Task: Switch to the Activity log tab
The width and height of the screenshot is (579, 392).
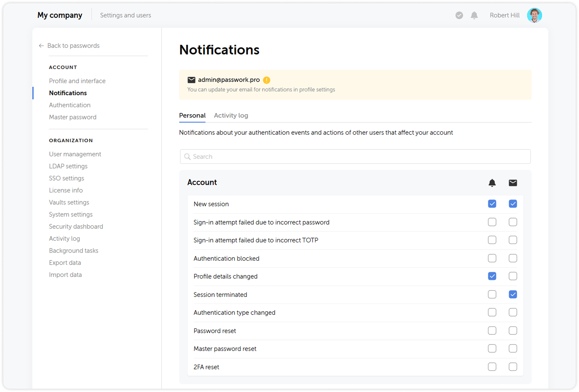Action: 231,115
